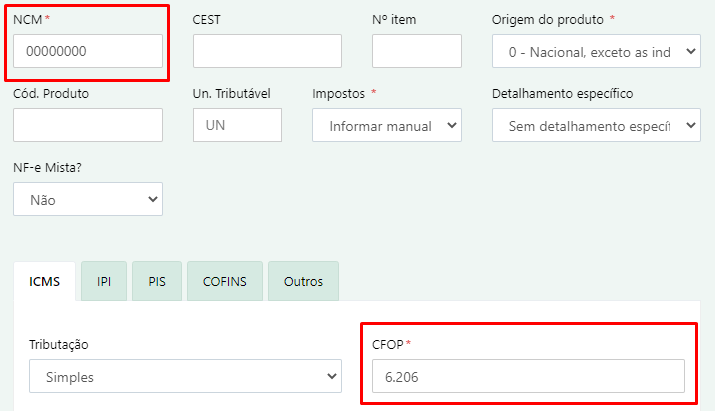
Task: Click the NF-e Mista chevron arrow
Action: pyautogui.click(x=153, y=199)
